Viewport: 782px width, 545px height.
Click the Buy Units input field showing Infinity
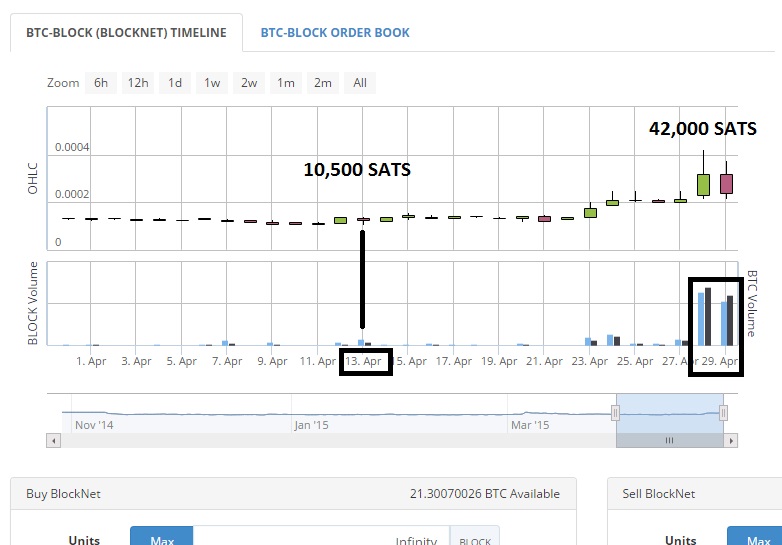point(321,537)
